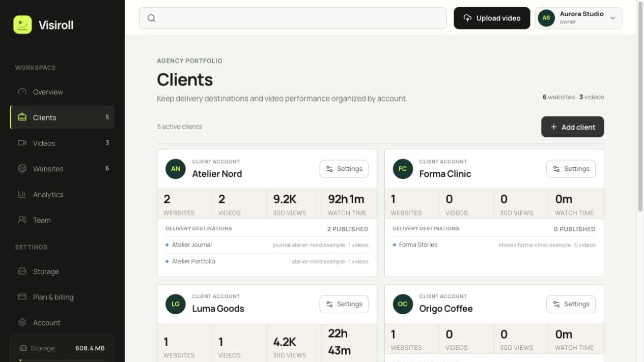Click the Websites globe icon
The image size is (644, 362).
(x=22, y=169)
